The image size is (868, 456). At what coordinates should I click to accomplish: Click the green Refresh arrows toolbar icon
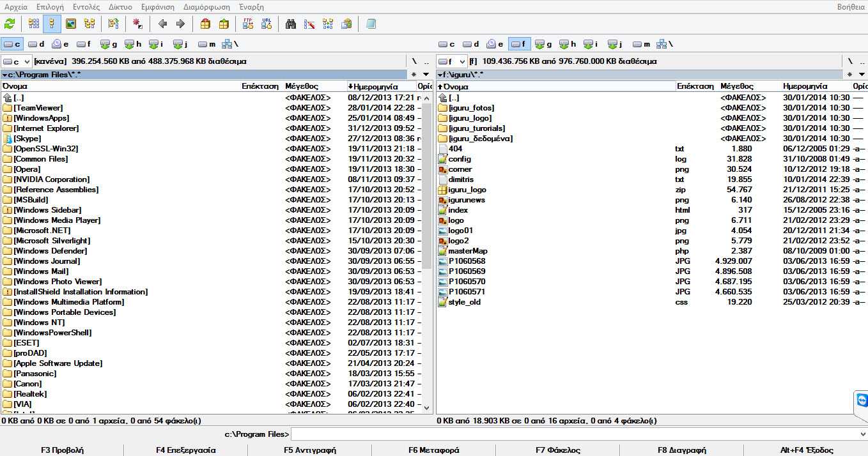[10, 24]
